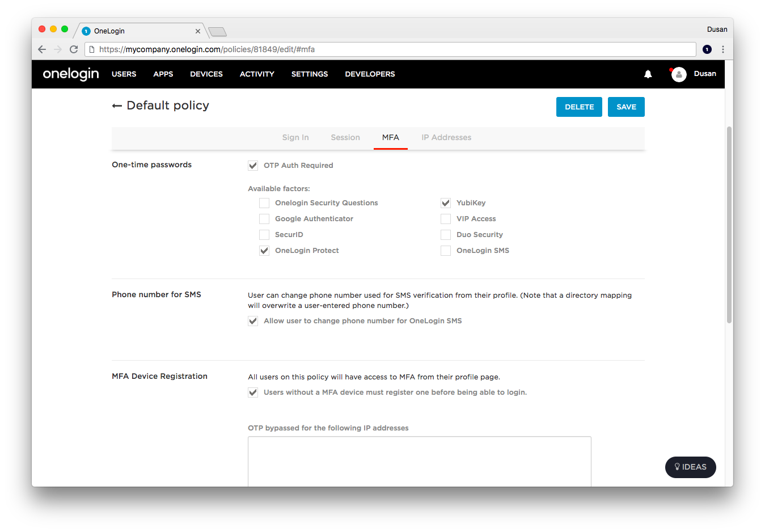The image size is (765, 532).
Task: Click the OTP bypassed IP addresses text box
Action: [419, 459]
